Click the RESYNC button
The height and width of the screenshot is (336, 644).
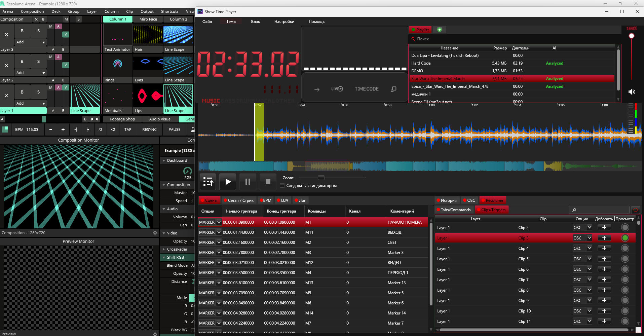click(x=149, y=129)
